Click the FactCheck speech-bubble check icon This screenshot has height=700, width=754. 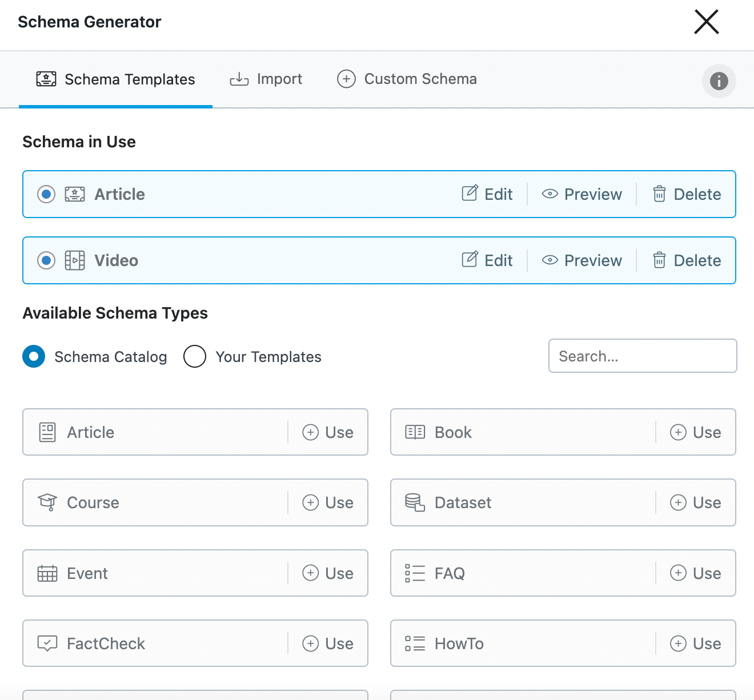tap(47, 643)
